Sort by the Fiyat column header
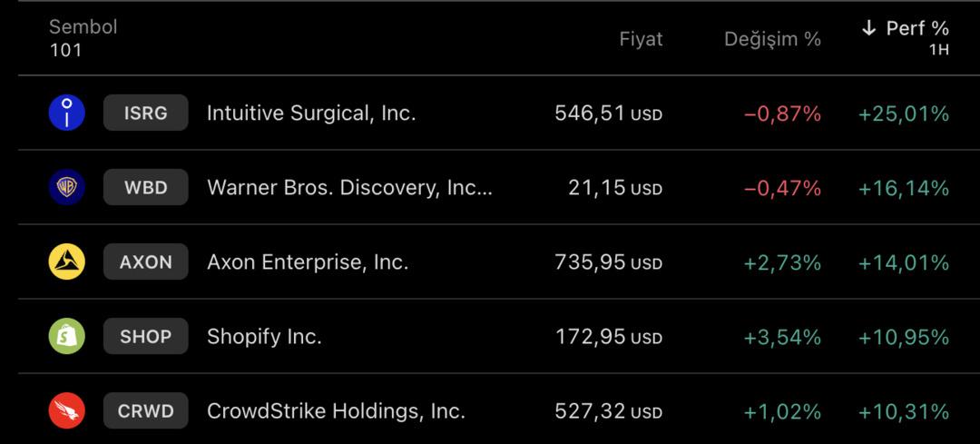Screen dimensions: 980x444 click(641, 39)
